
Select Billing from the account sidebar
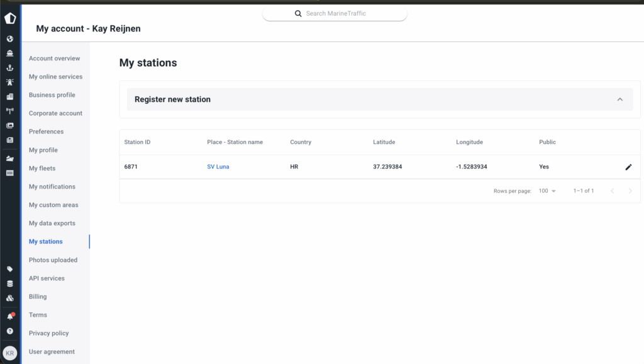coord(38,297)
